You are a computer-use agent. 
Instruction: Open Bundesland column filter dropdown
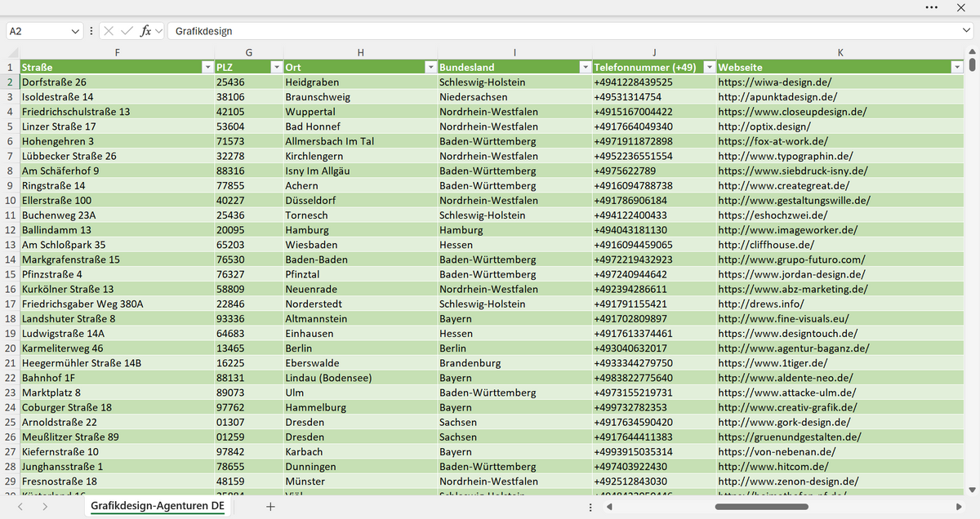pos(585,67)
